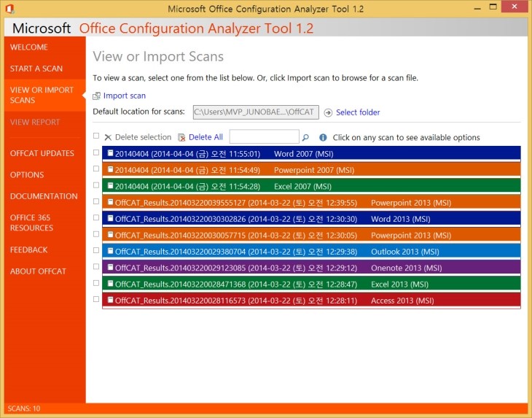
Task: Click document icon on Access 2013 row
Action: coord(110,300)
